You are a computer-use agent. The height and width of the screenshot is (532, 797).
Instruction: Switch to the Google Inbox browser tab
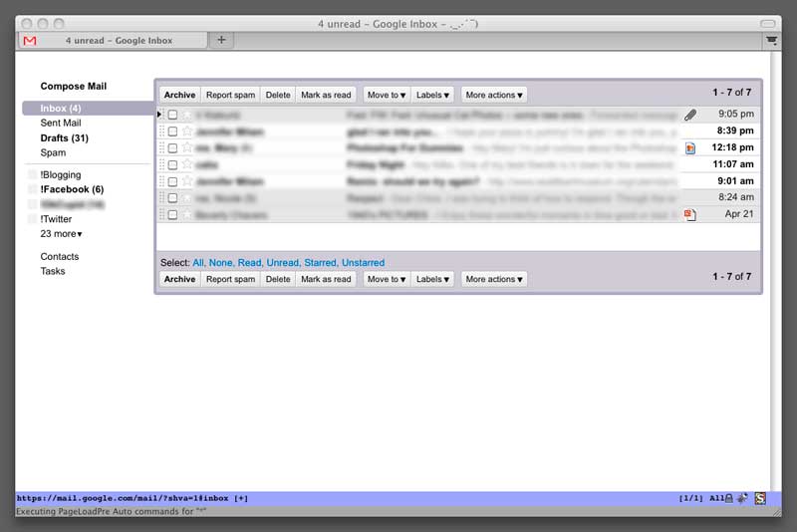114,40
